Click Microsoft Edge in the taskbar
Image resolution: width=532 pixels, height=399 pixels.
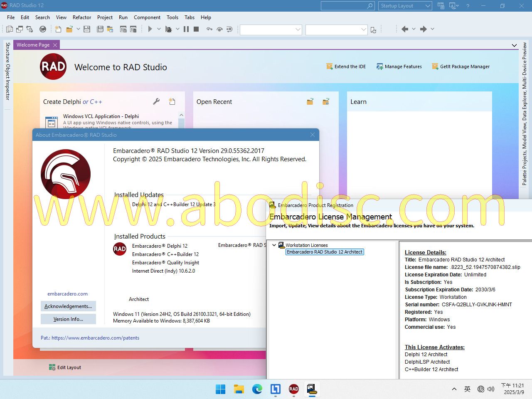pyautogui.click(x=257, y=389)
